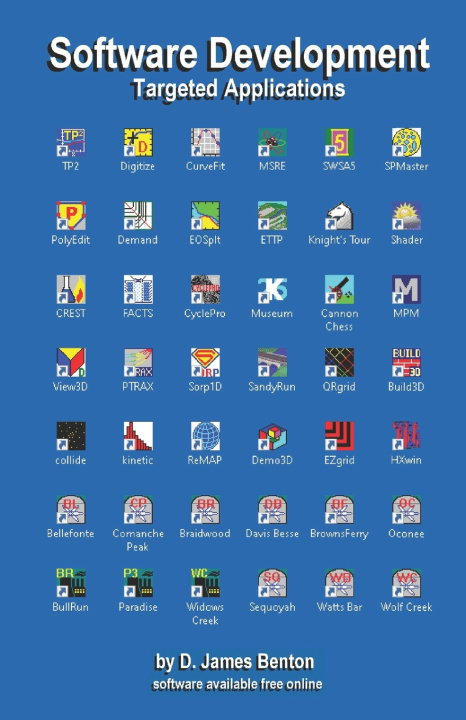Open the Davis Besse DB icon
The width and height of the screenshot is (466, 720).
coord(272,510)
